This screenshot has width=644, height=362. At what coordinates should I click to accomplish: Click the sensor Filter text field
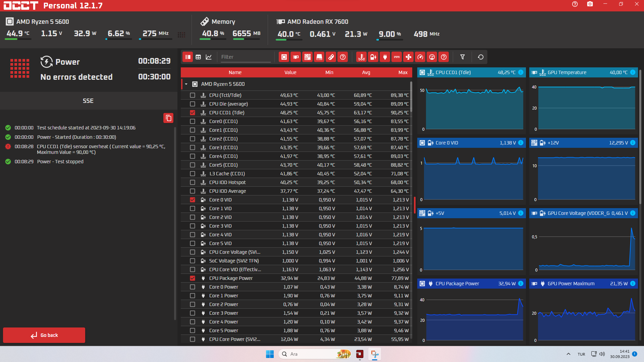[245, 57]
